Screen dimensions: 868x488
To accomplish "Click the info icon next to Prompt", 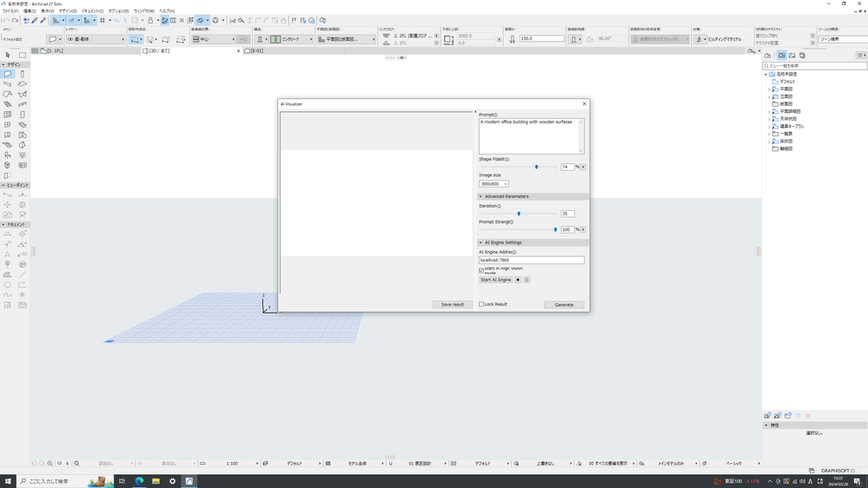I will coord(495,115).
